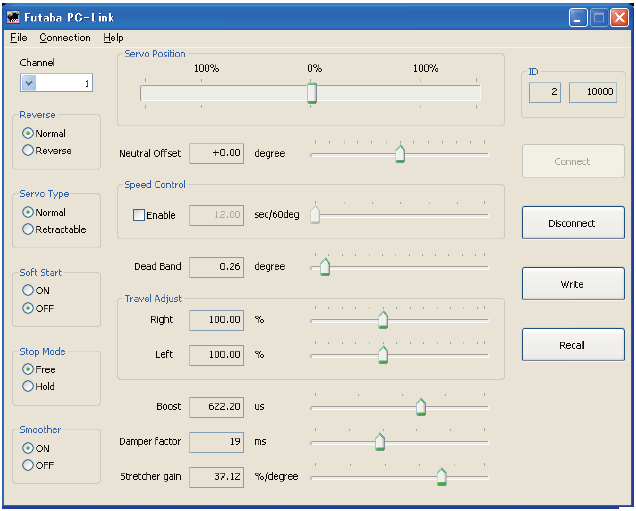Click the Write button
The height and width of the screenshot is (511, 636).
pyautogui.click(x=573, y=283)
